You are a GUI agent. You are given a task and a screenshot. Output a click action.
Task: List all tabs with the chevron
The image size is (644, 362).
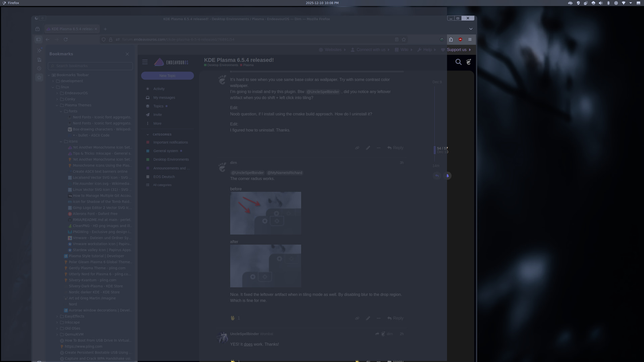pos(471,29)
